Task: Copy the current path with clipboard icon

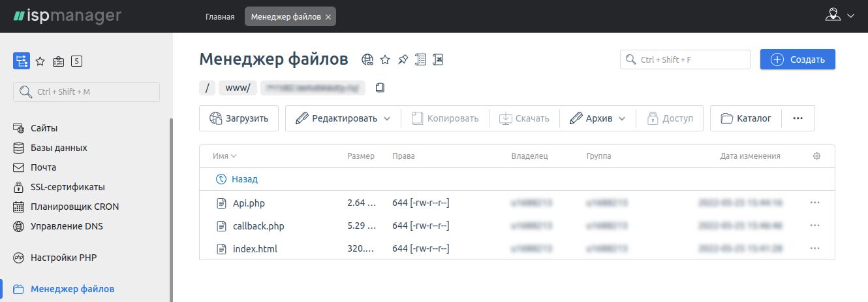Action: [x=380, y=88]
